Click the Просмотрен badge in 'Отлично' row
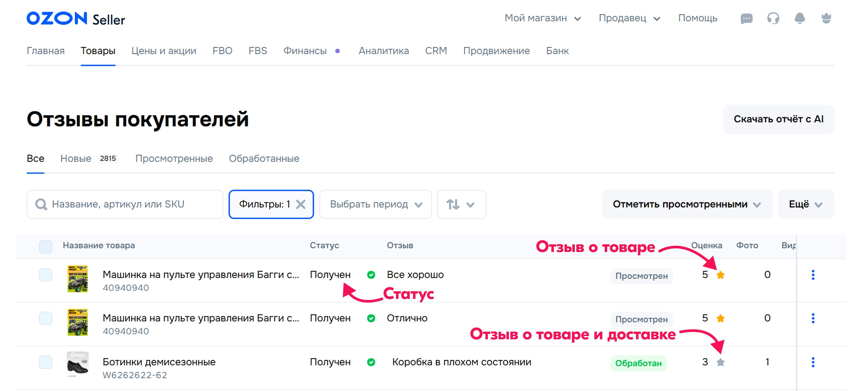The image size is (868, 391). [641, 320]
